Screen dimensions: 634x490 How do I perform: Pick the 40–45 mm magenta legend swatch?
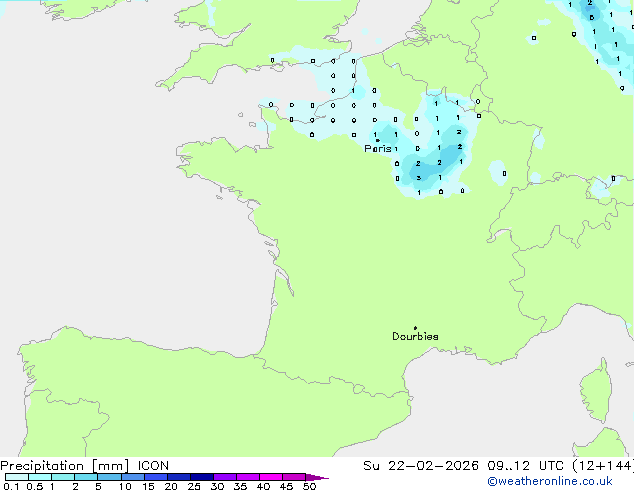pos(271,477)
